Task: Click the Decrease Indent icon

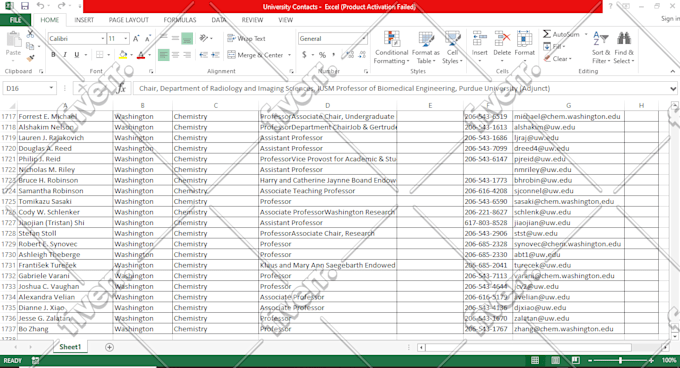Action: [203, 55]
